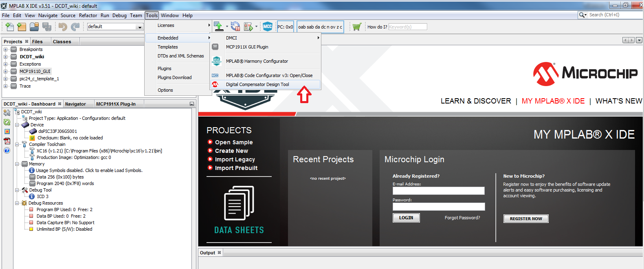Launch the MCC code configurator icon
The width and height of the screenshot is (644, 269).
click(268, 27)
